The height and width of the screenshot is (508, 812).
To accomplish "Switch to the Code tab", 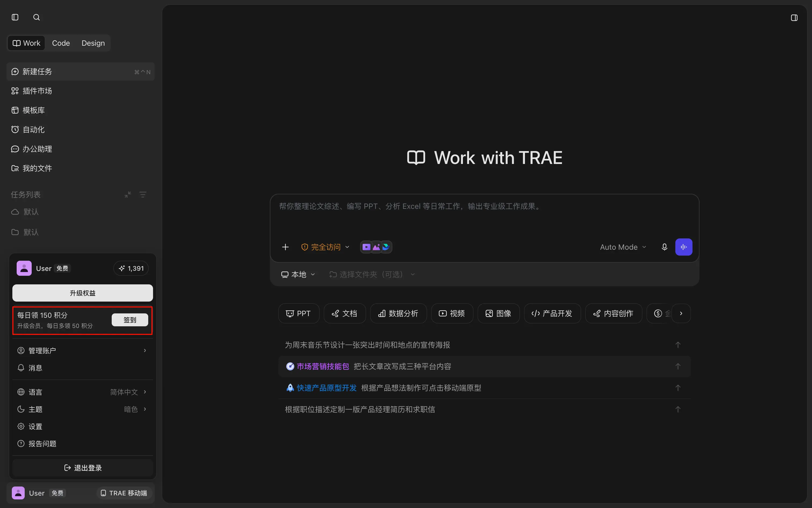I will click(61, 43).
